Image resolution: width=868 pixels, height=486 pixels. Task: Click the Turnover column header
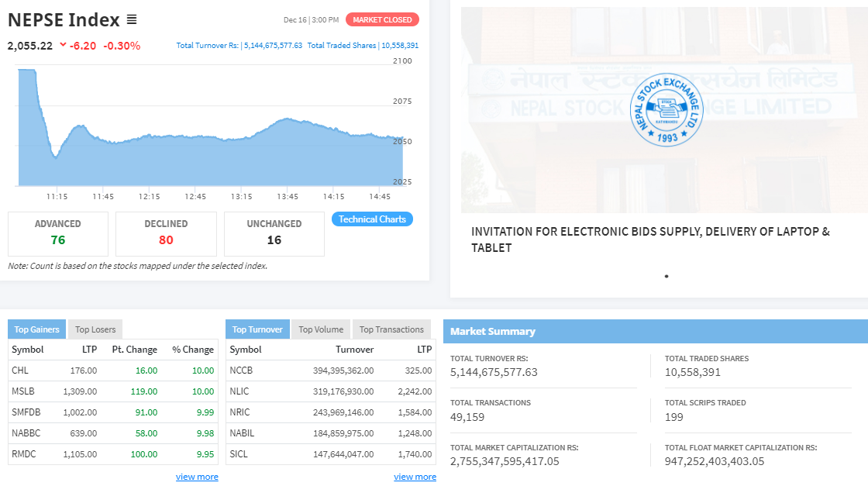tap(355, 350)
